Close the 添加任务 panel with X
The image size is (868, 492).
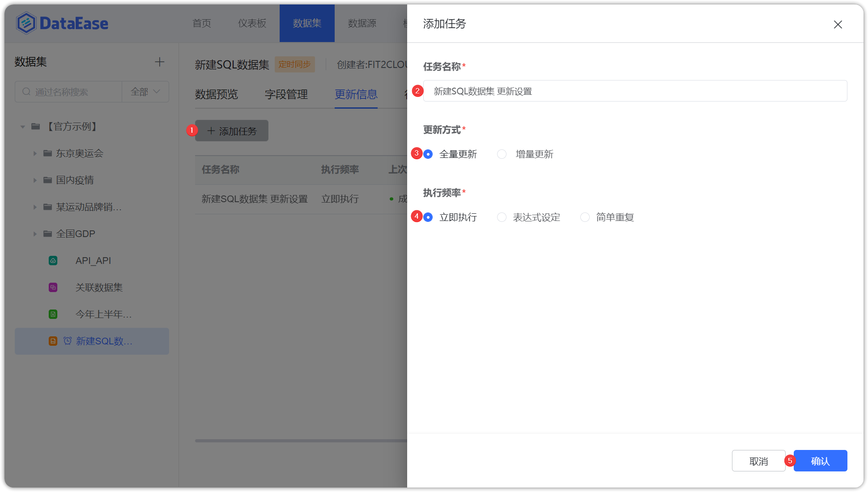pyautogui.click(x=838, y=25)
